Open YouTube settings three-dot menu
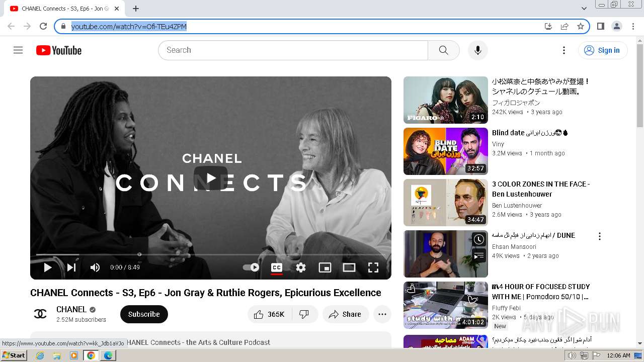The image size is (644, 362). click(x=564, y=50)
